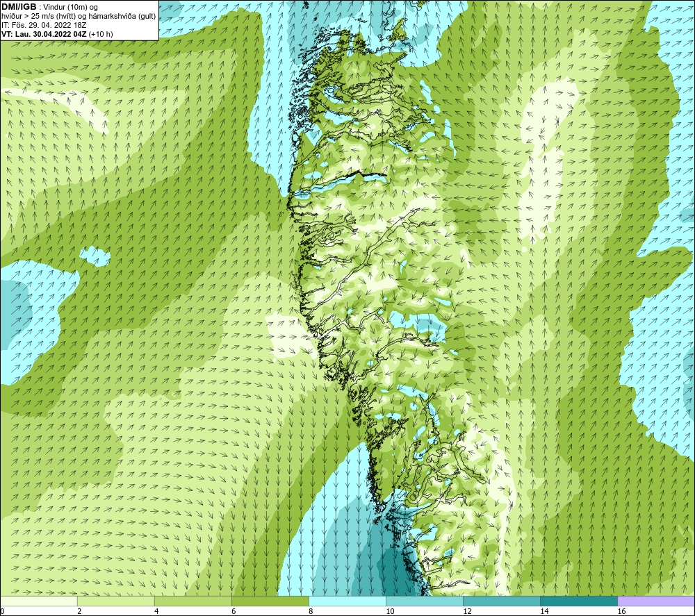Click the legend scale label '2'
This screenshot has width=695, height=616.
click(79, 611)
